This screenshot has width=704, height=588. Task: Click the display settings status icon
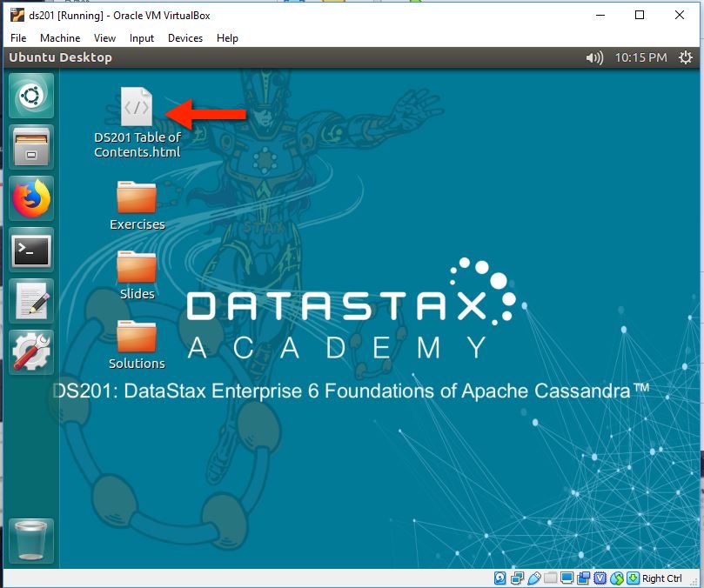pyautogui.click(x=567, y=578)
